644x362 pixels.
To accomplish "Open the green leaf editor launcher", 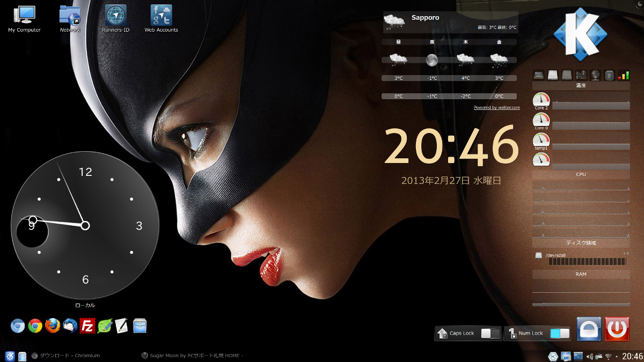I will click(105, 326).
